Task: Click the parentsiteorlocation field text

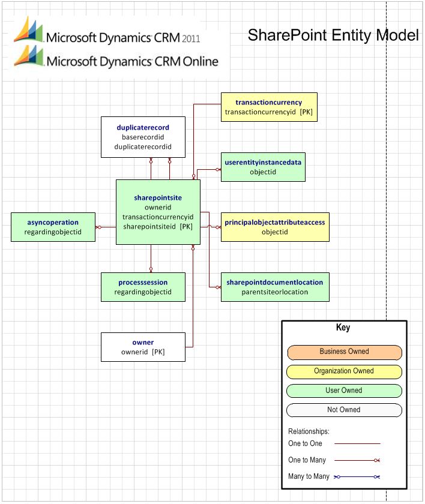Action: [275, 292]
